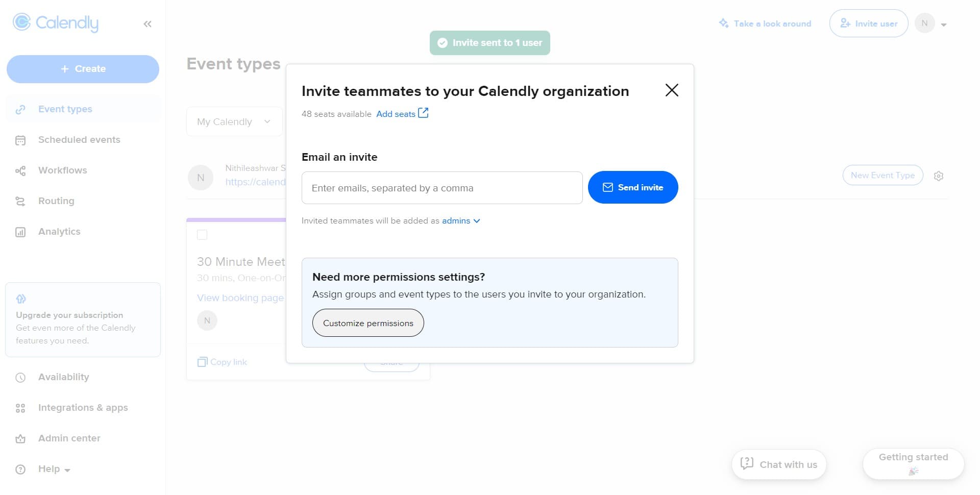Close the invite teammates dialog
The width and height of the screenshot is (980, 495).
click(672, 90)
